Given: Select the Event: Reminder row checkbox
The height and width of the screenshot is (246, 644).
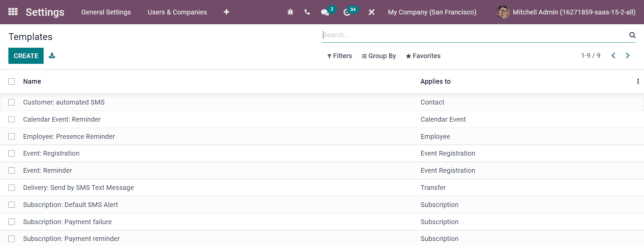Looking at the screenshot, I should coord(12,171).
